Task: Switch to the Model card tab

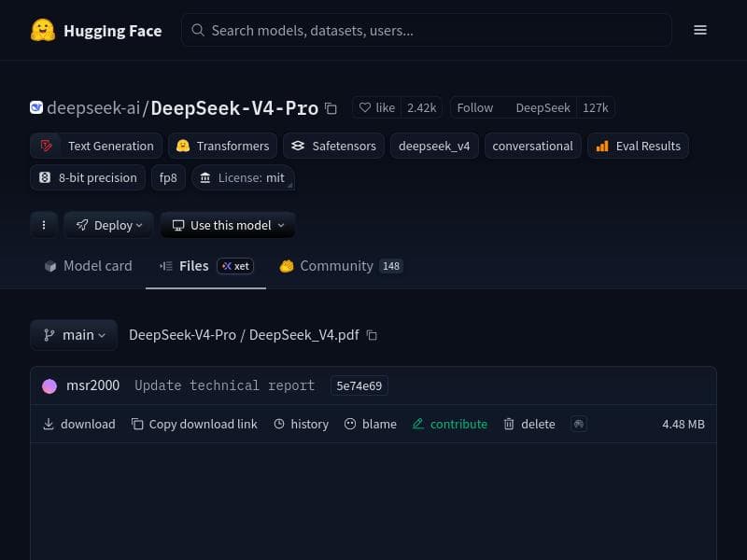Action: pos(88,265)
